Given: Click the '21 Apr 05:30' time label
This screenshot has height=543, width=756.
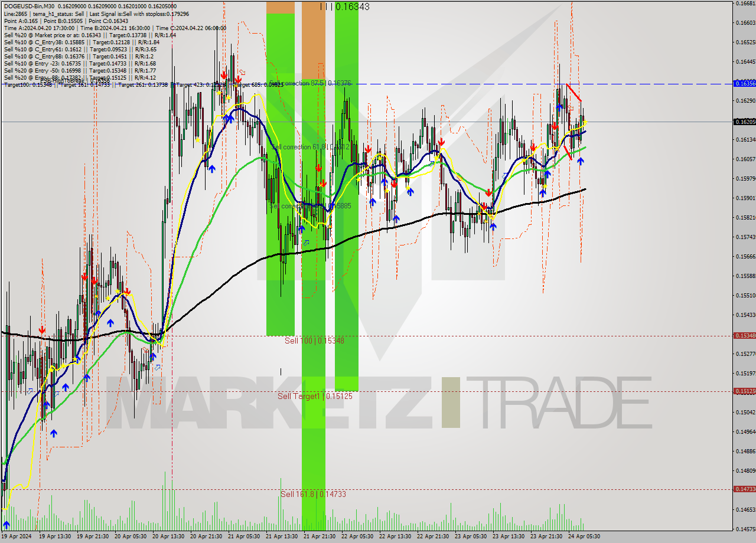Looking at the screenshot, I should tap(243, 537).
